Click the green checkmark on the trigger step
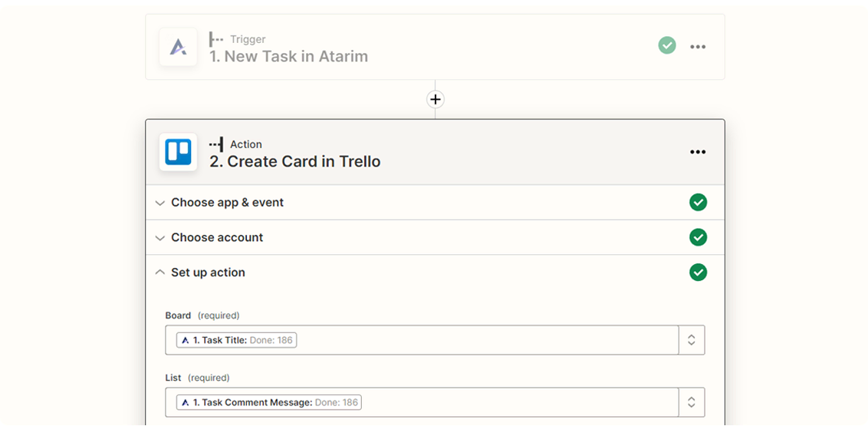 (x=667, y=46)
